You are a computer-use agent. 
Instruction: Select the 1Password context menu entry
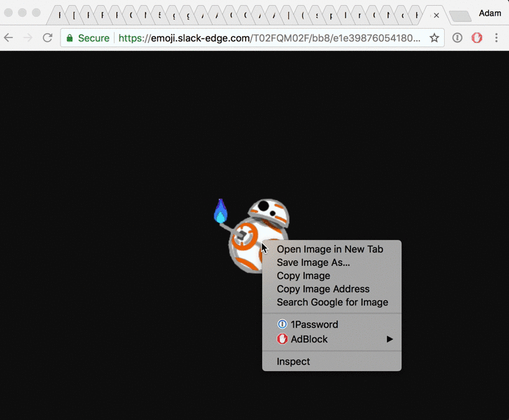[331, 325]
